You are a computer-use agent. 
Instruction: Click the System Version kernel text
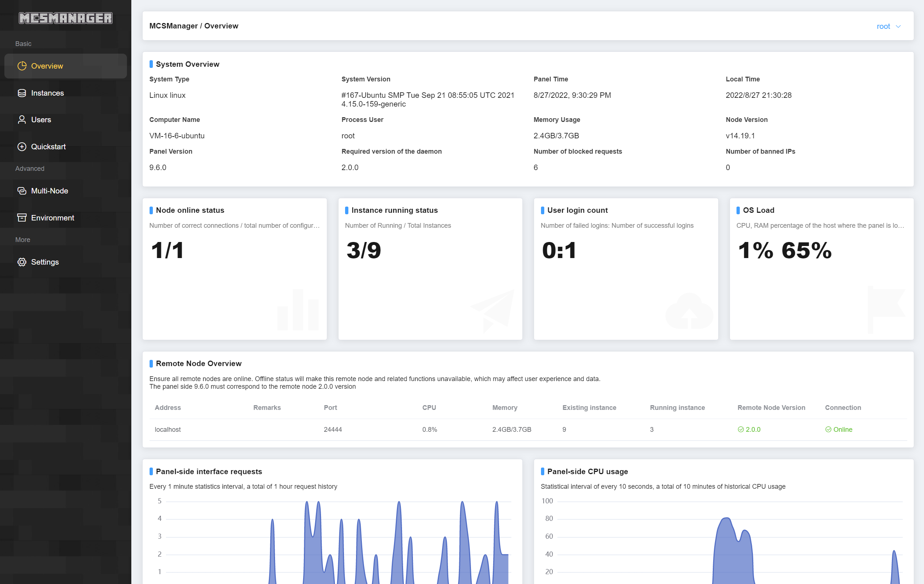pos(428,99)
